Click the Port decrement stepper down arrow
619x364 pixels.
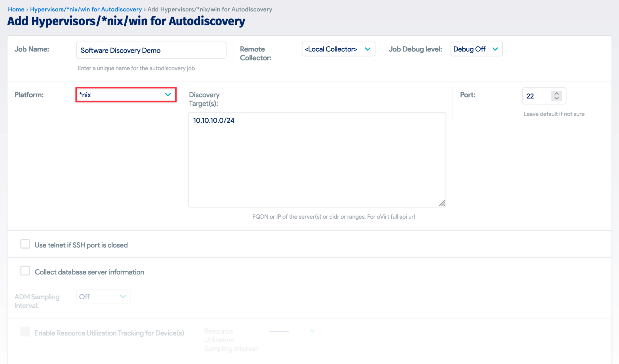pyautogui.click(x=556, y=98)
